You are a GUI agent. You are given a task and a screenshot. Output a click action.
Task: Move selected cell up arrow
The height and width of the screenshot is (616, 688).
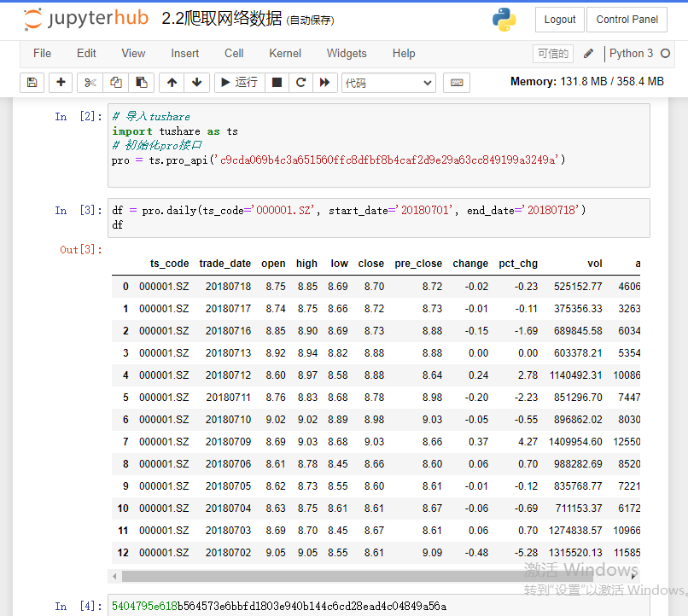click(x=172, y=83)
